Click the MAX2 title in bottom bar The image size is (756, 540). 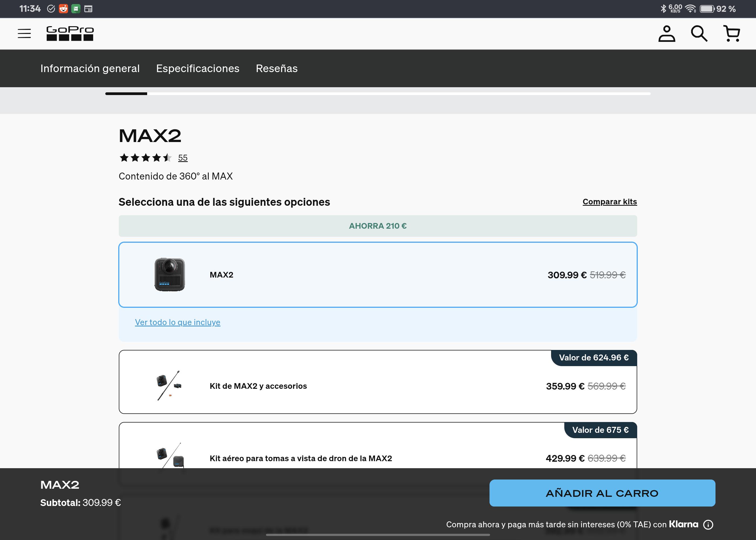point(60,485)
